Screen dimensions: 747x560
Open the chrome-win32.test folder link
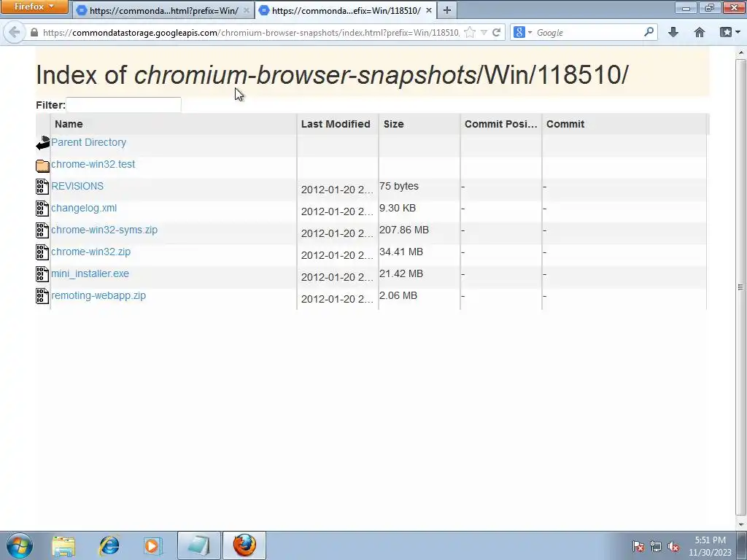pyautogui.click(x=93, y=164)
